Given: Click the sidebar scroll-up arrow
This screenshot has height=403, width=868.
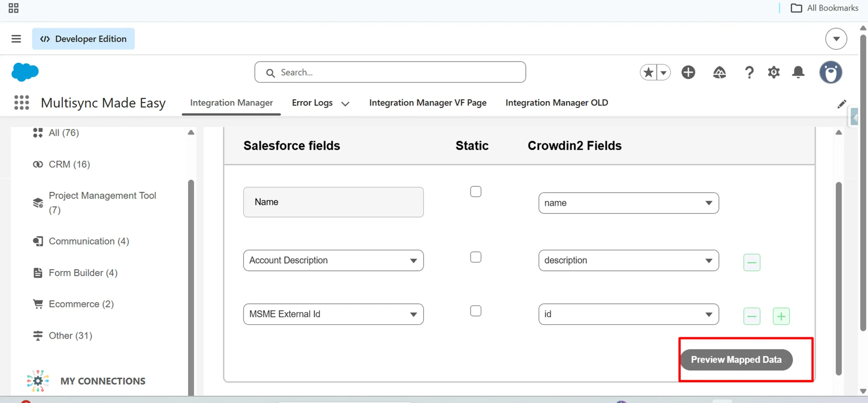Looking at the screenshot, I should [191, 132].
